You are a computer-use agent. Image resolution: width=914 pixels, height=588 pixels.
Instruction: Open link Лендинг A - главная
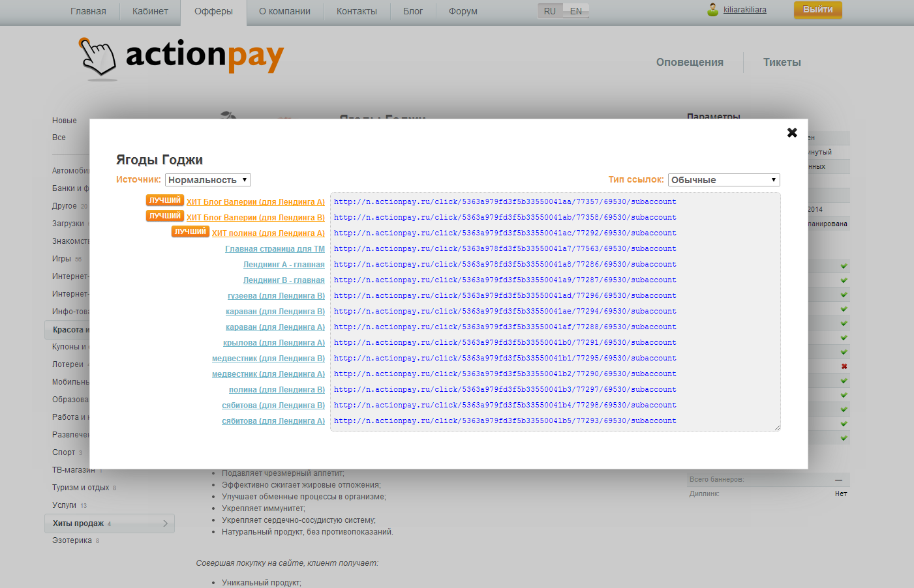(x=284, y=265)
